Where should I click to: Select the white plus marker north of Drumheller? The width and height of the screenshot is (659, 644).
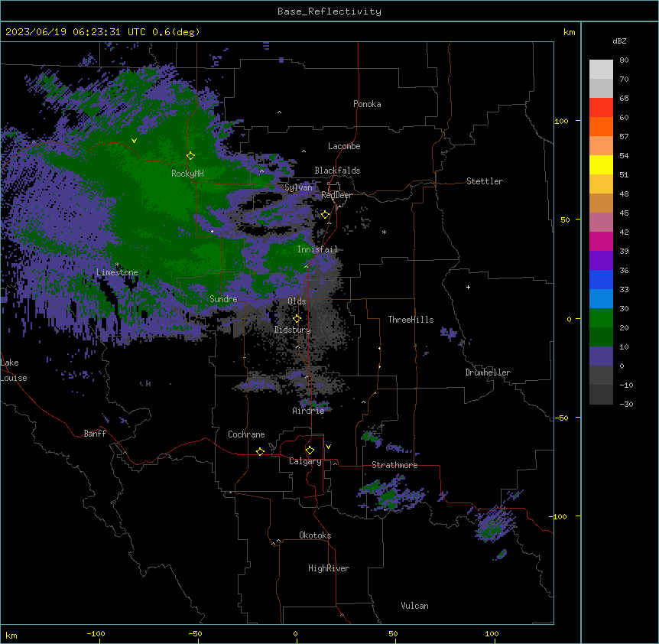click(468, 287)
